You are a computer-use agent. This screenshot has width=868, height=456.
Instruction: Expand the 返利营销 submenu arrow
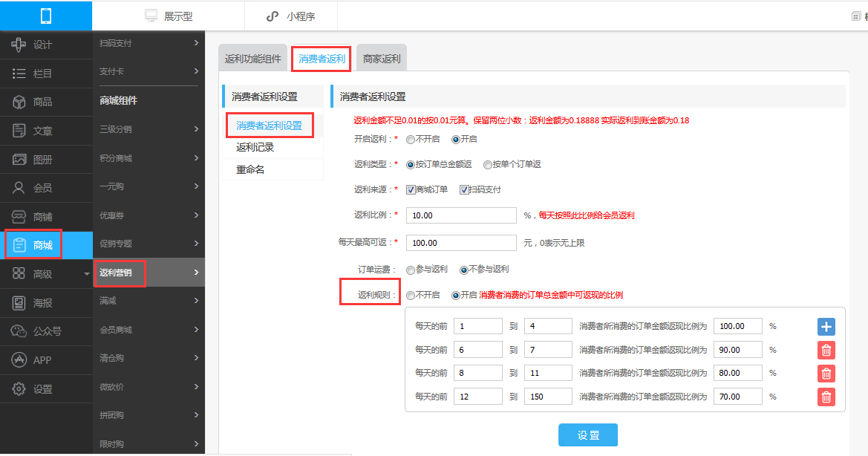pyautogui.click(x=196, y=273)
